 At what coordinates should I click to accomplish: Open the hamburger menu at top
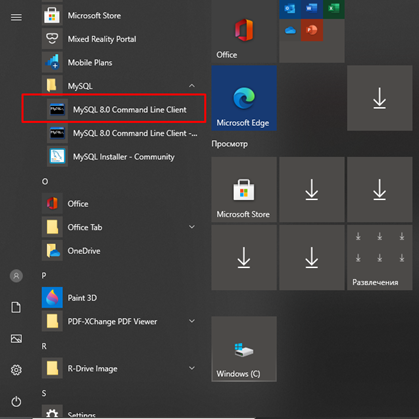(16, 17)
